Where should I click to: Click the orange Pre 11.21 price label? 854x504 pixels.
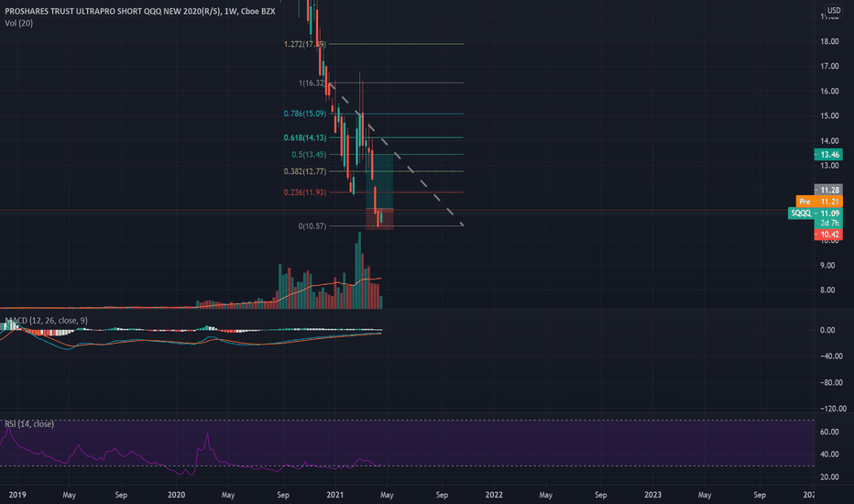click(819, 202)
